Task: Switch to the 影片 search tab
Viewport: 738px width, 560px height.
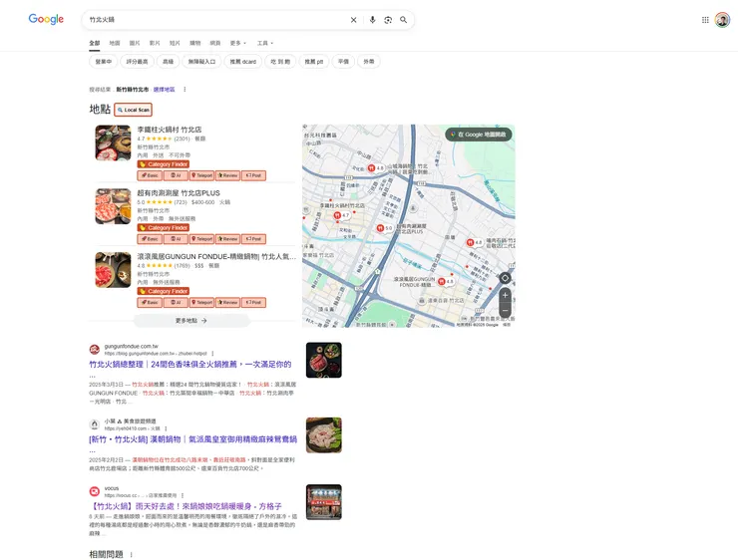Action: pyautogui.click(x=155, y=43)
